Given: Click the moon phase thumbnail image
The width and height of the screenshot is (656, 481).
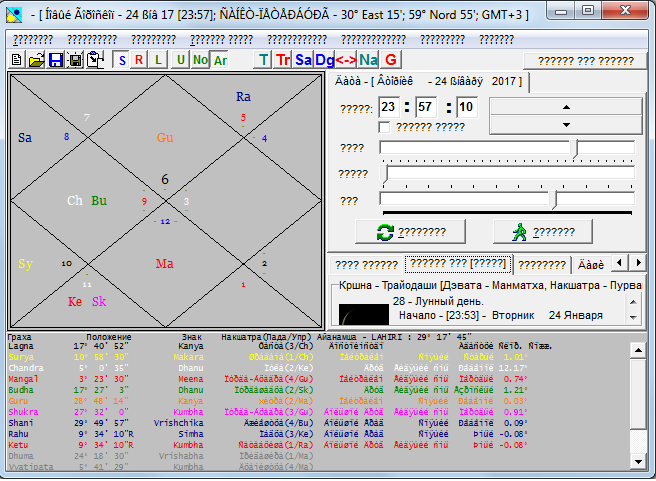Looking at the screenshot, I should coord(364,315).
